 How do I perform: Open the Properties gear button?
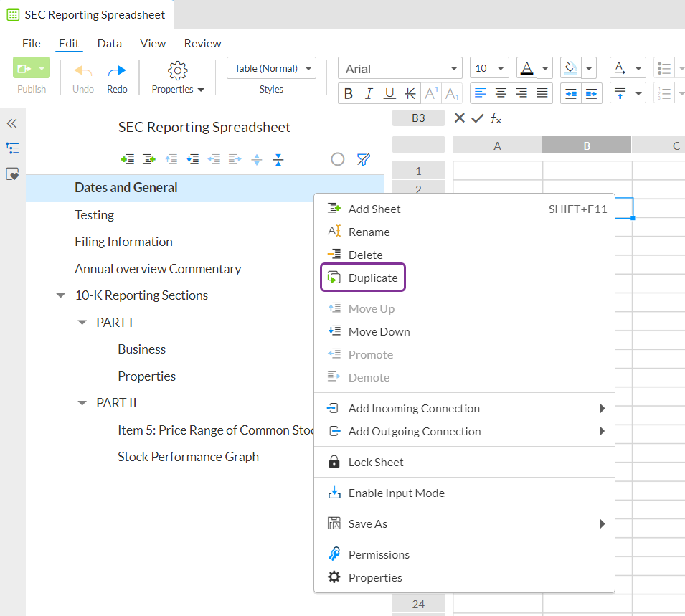pos(177,77)
